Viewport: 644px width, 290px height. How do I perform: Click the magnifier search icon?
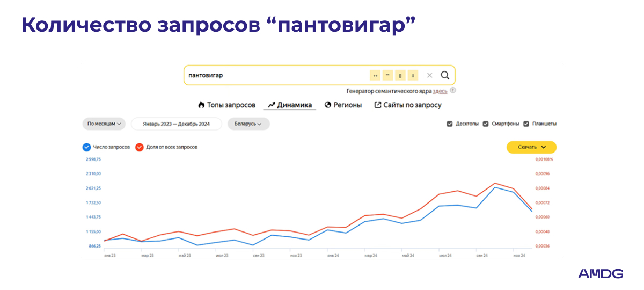click(x=445, y=75)
